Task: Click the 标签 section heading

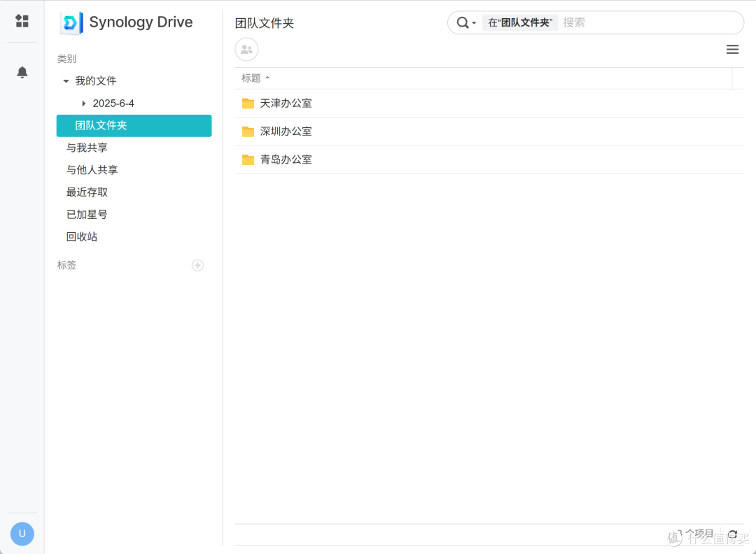Action: (x=66, y=265)
